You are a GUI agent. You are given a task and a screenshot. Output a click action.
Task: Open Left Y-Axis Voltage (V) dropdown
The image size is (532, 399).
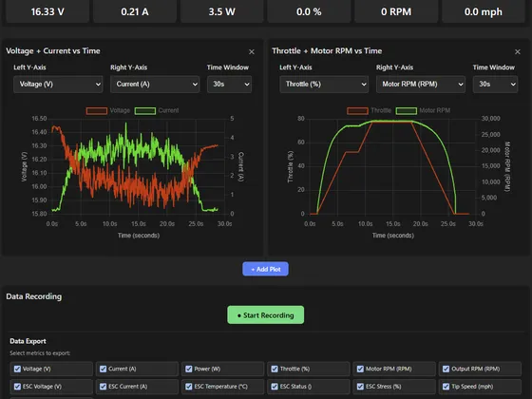tap(58, 85)
